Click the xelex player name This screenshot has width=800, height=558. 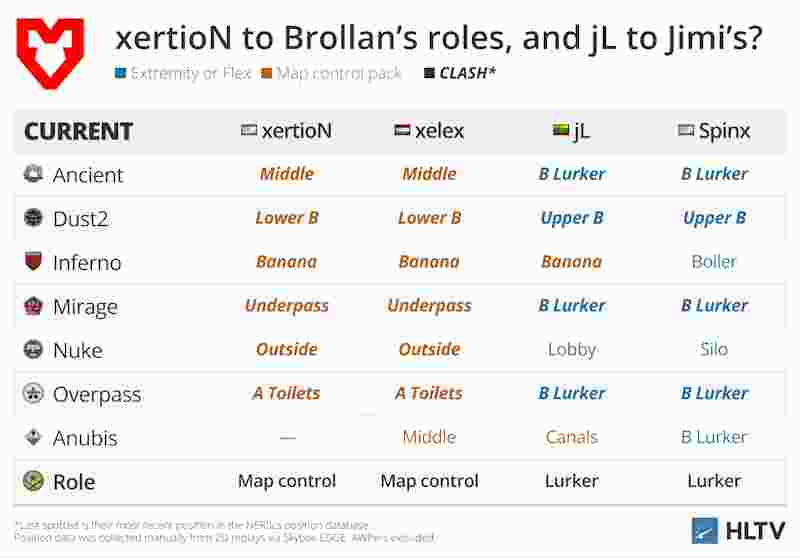(x=440, y=131)
